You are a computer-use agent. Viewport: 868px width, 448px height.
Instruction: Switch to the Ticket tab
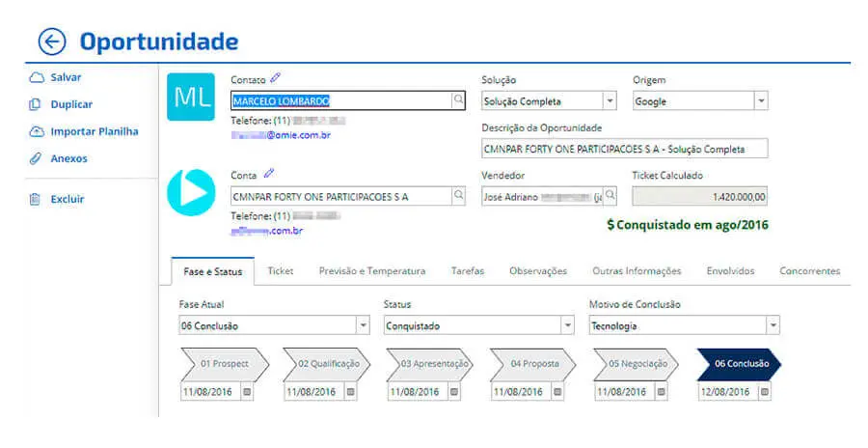(281, 271)
